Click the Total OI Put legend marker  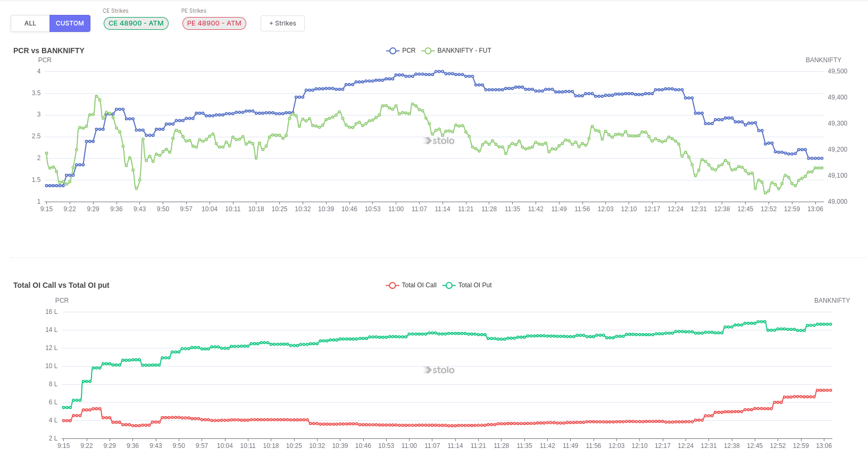coord(449,285)
